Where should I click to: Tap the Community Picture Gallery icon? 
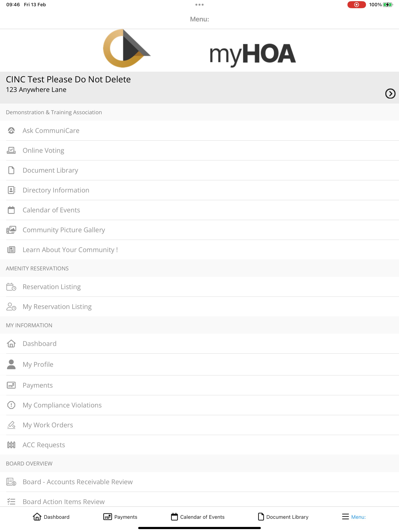click(x=11, y=230)
